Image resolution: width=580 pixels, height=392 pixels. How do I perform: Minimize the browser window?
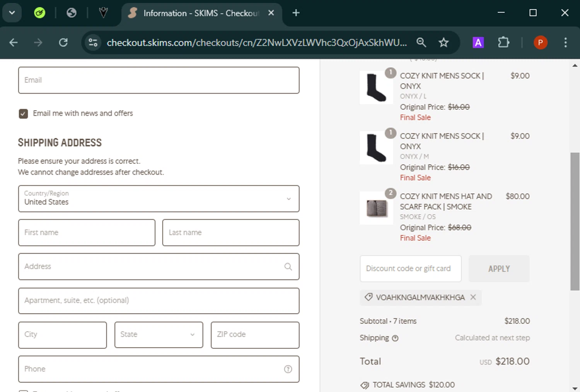[x=501, y=13]
